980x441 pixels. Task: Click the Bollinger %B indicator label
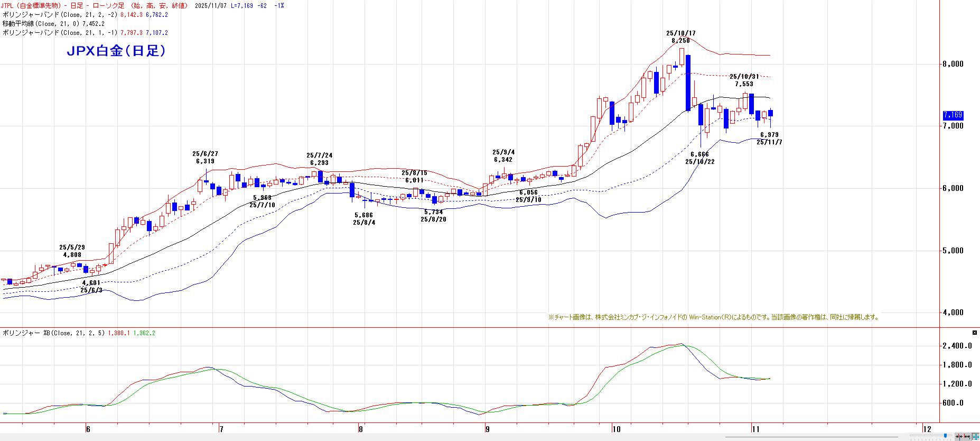(x=53, y=333)
